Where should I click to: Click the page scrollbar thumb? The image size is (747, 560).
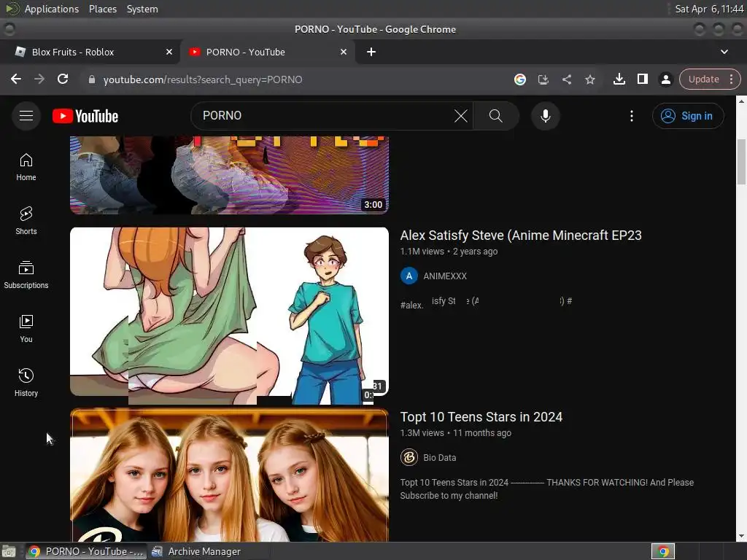point(741,162)
